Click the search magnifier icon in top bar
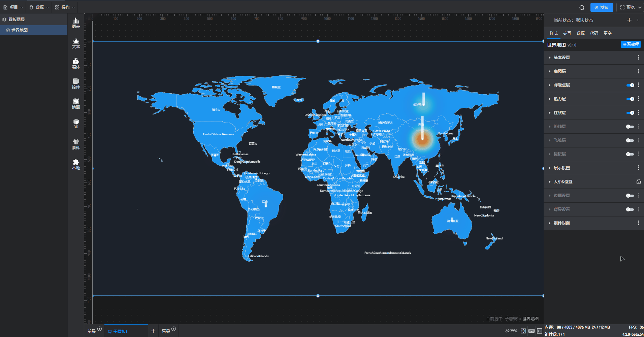The height and width of the screenshot is (337, 644). click(x=582, y=7)
